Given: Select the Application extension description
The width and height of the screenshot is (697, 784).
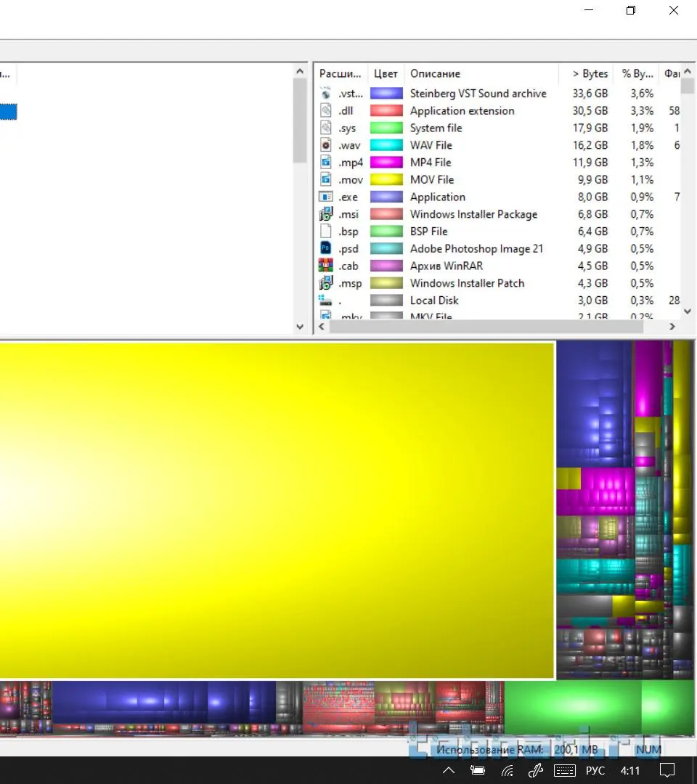Looking at the screenshot, I should point(462,110).
